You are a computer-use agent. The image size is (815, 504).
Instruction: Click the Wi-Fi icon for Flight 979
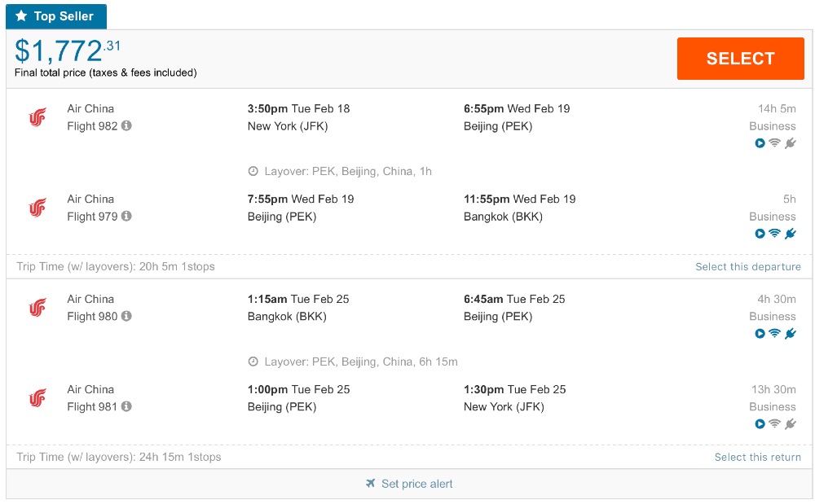click(x=774, y=234)
